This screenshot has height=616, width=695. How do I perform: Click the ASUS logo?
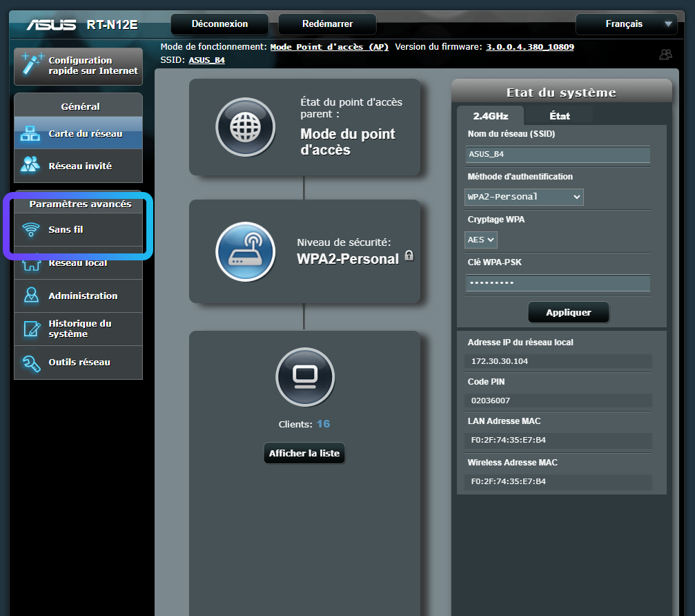coord(51,25)
